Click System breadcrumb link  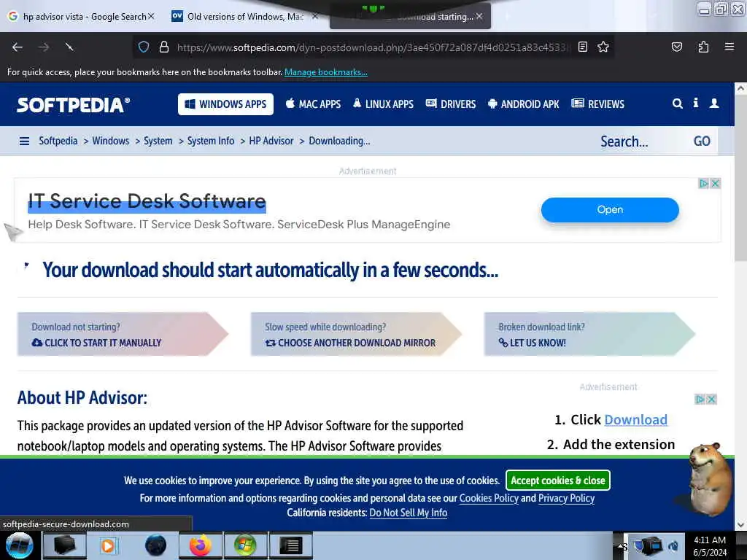point(158,141)
